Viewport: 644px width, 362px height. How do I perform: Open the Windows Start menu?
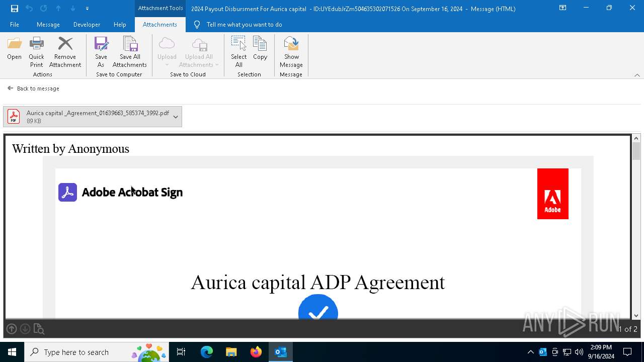tap(12, 352)
